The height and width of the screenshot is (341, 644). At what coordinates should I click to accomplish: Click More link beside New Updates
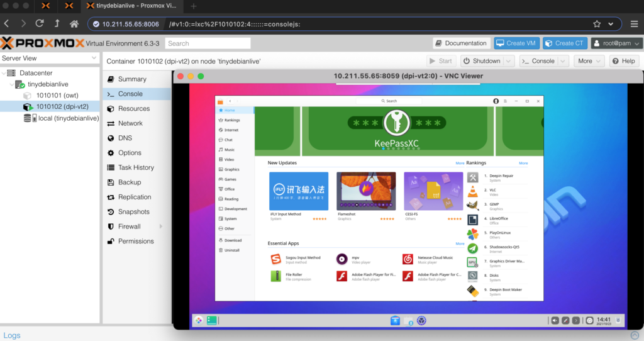pos(460,163)
